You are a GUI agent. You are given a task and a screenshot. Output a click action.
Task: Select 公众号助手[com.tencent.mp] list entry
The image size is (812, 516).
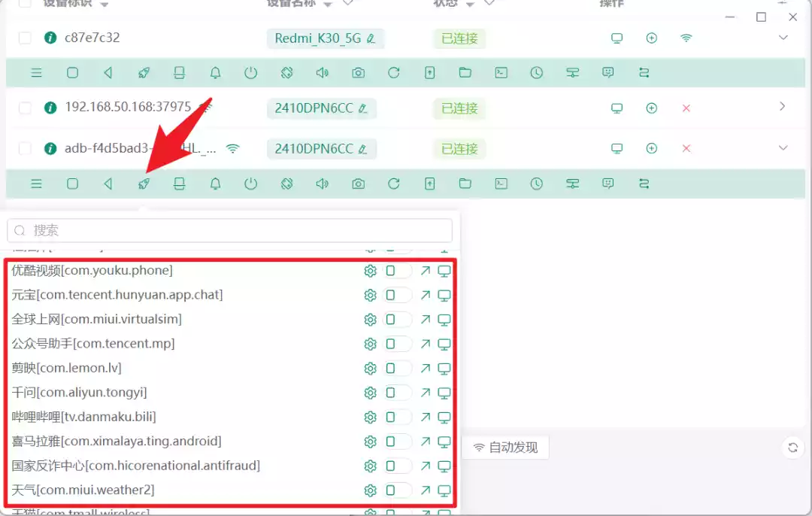click(93, 344)
